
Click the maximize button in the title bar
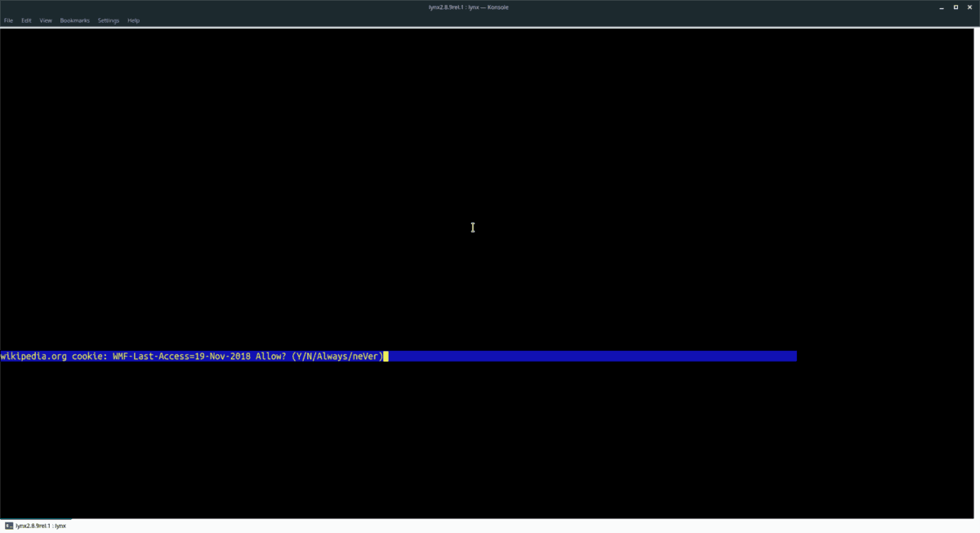[955, 7]
